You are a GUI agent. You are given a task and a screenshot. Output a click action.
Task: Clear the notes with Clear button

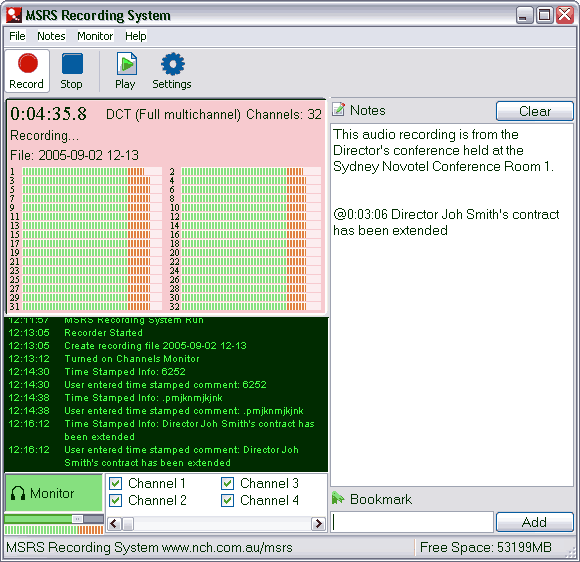(535, 111)
